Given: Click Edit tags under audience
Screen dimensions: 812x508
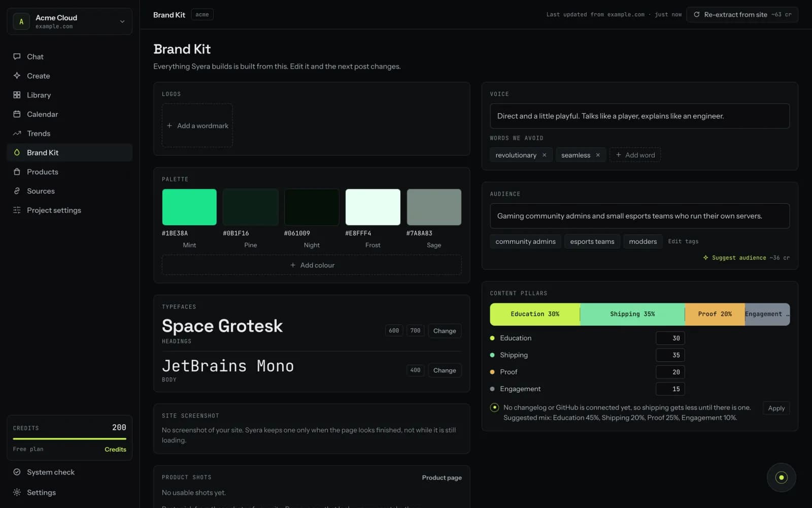Looking at the screenshot, I should click(683, 241).
